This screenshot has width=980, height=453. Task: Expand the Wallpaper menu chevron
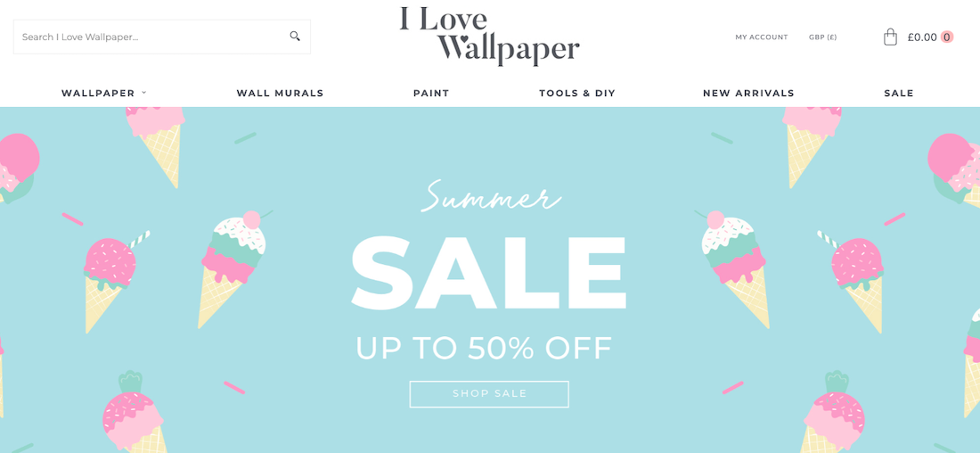pos(143,93)
